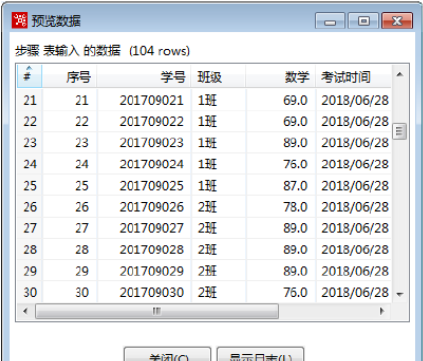Click 1班 cell in row 21
Image resolution: width=423 pixels, height=361 pixels.
pyautogui.click(x=219, y=100)
